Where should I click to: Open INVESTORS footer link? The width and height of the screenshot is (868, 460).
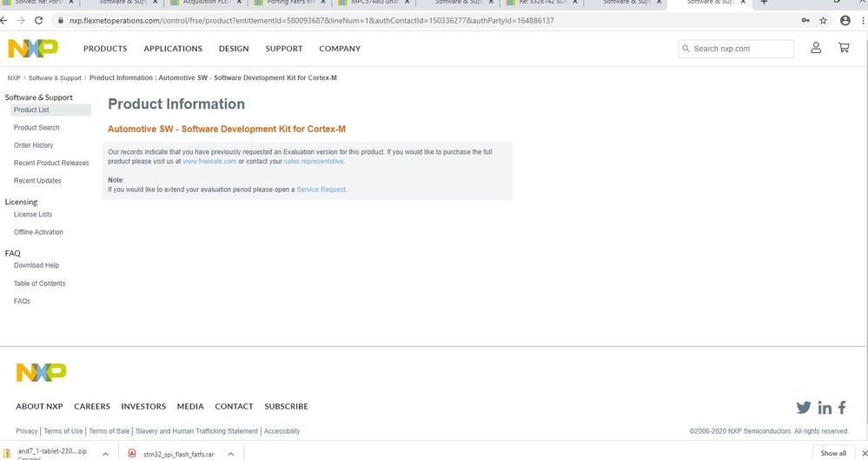(143, 406)
